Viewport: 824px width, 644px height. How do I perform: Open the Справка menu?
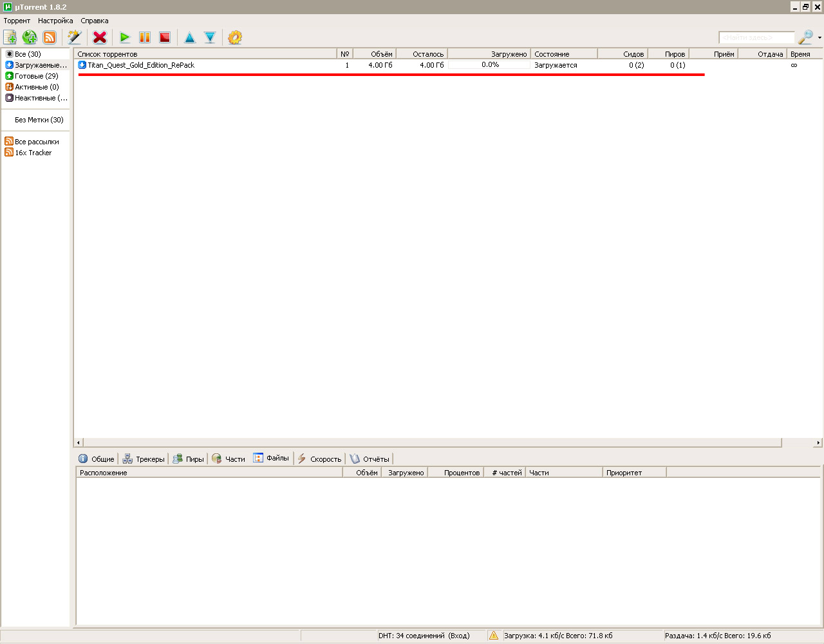(95, 21)
